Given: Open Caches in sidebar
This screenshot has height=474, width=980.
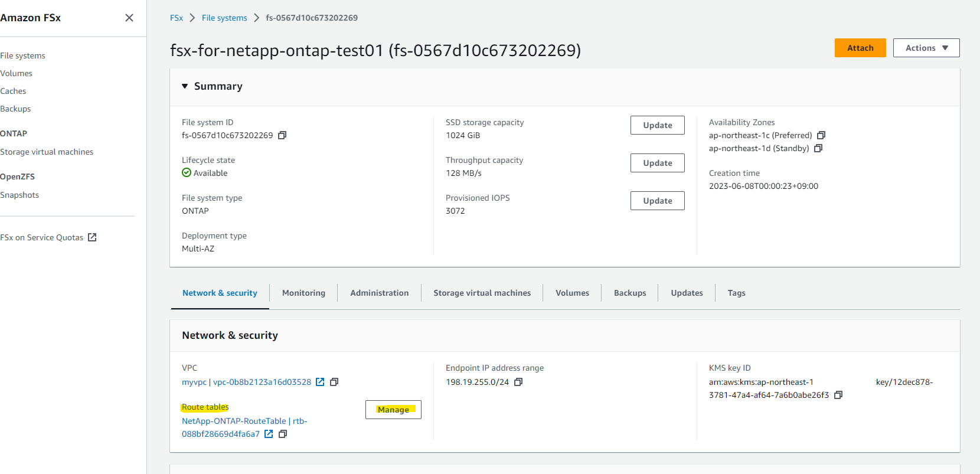Looking at the screenshot, I should (13, 91).
